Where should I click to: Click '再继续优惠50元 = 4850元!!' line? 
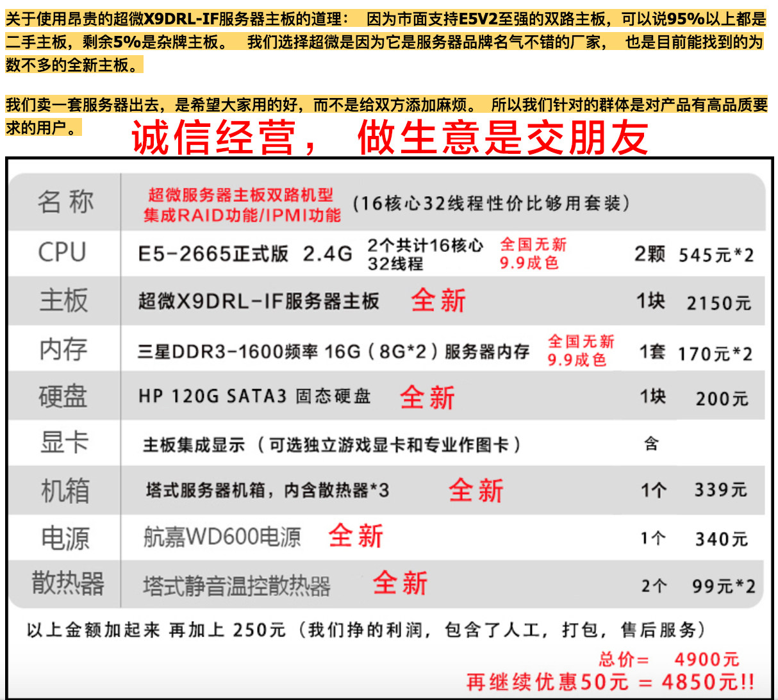click(611, 681)
